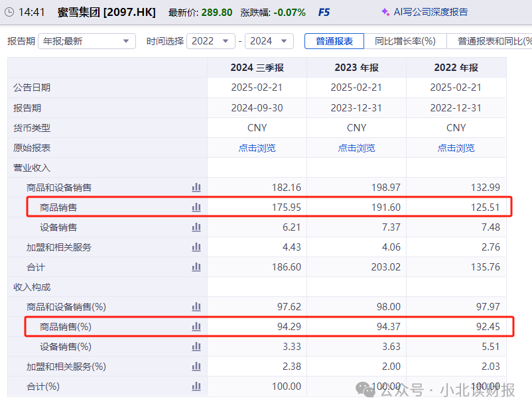Click 点击浏览 for 2023 年报
This screenshot has width=532, height=411.
coord(356,148)
